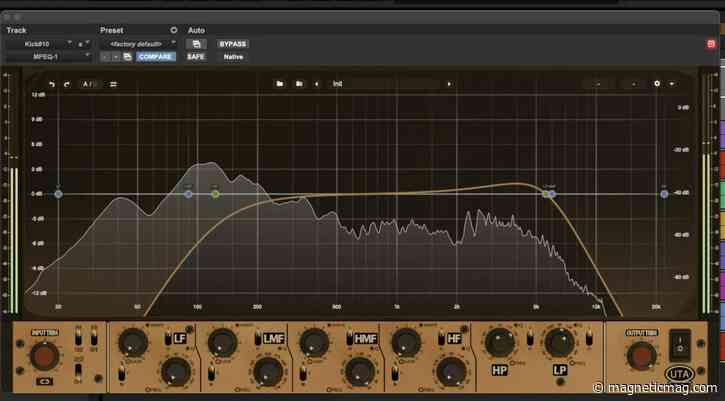Image resolution: width=725 pixels, height=401 pixels.
Task: Open the plug-in automation enable icon
Action: [196, 44]
